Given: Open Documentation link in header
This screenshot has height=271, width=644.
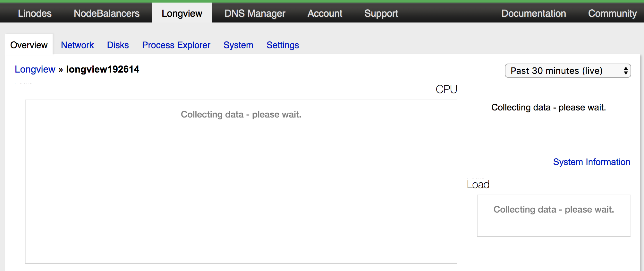Looking at the screenshot, I should point(534,13).
